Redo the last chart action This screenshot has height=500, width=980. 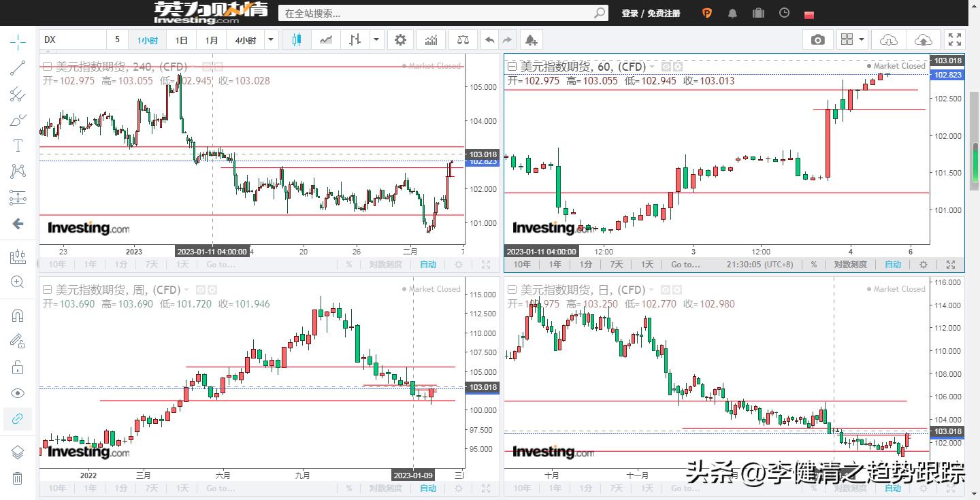[508, 40]
